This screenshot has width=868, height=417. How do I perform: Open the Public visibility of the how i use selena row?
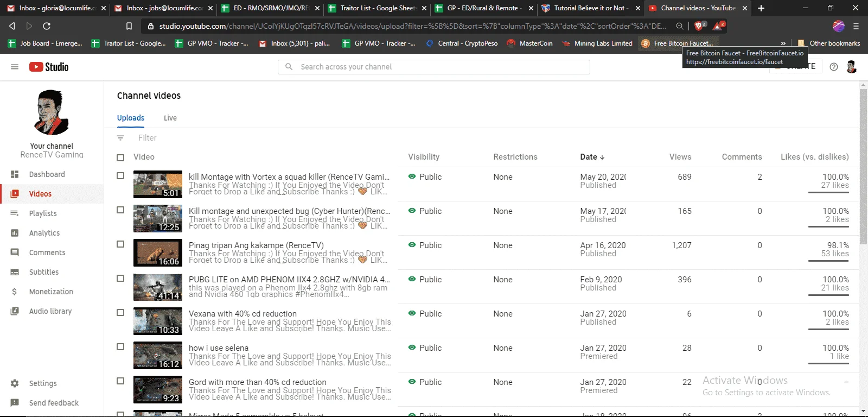(425, 348)
